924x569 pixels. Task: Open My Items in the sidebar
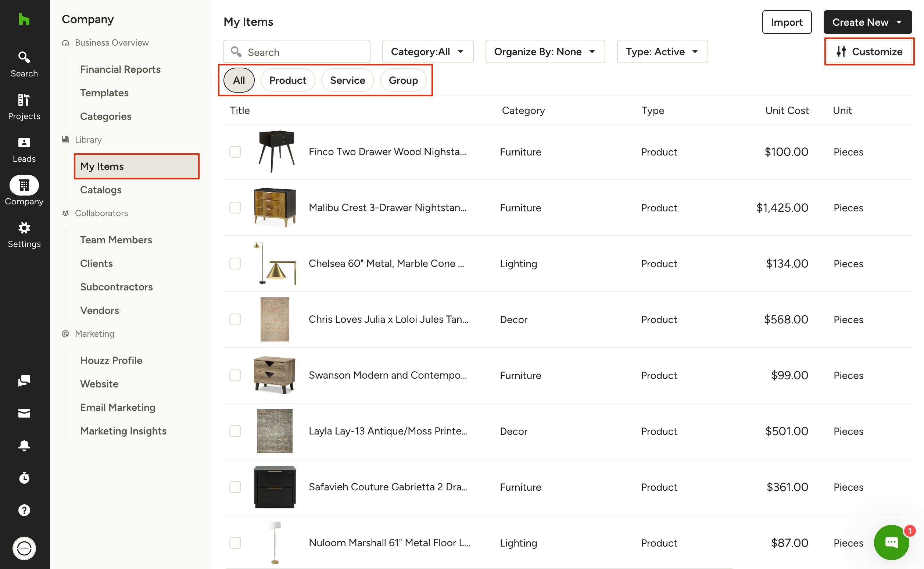pos(137,167)
